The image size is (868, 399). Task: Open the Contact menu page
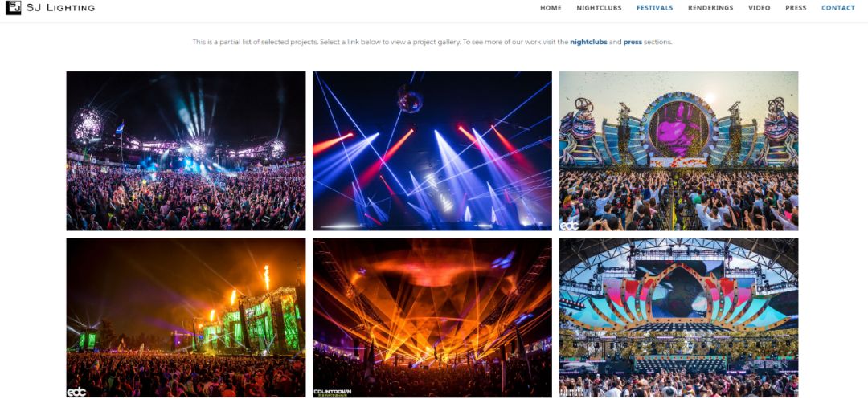coord(838,8)
